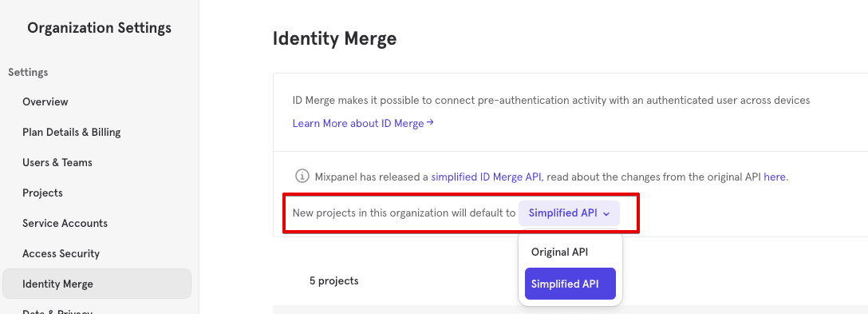Select the active Identity Merge sidebar item

97,284
